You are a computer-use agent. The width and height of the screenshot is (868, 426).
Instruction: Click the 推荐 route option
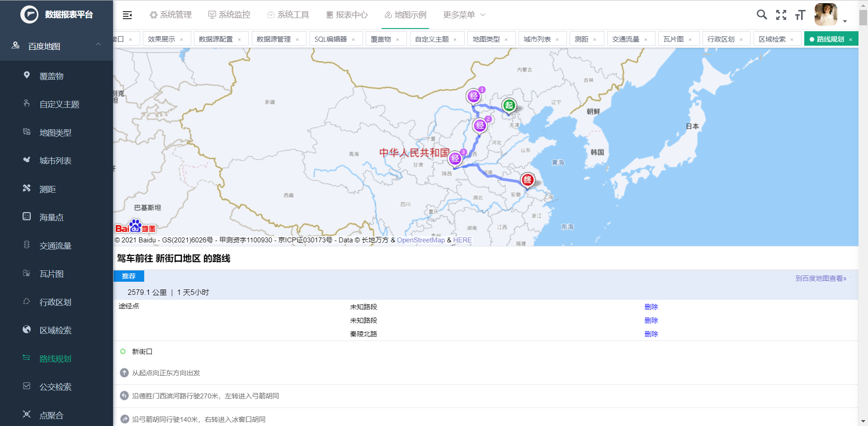click(x=129, y=276)
